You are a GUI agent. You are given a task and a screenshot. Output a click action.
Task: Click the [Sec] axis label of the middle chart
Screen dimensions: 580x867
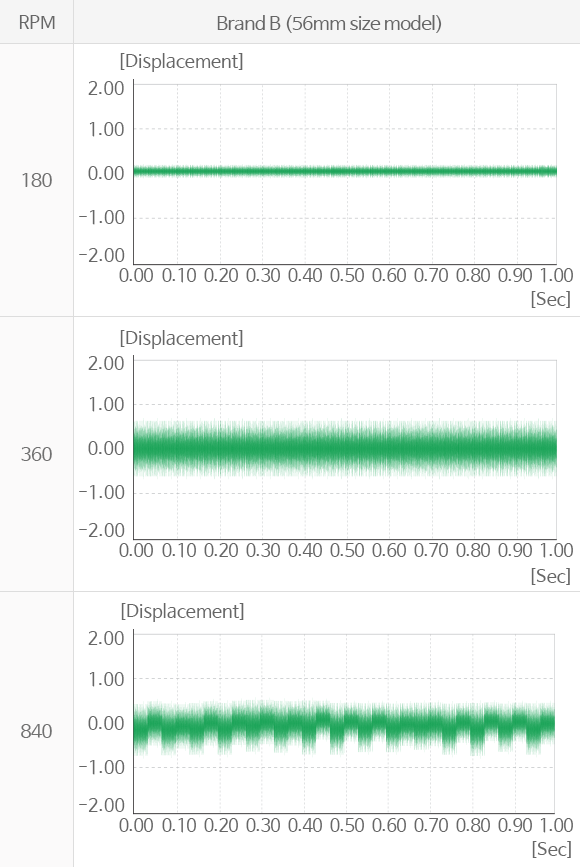click(551, 576)
